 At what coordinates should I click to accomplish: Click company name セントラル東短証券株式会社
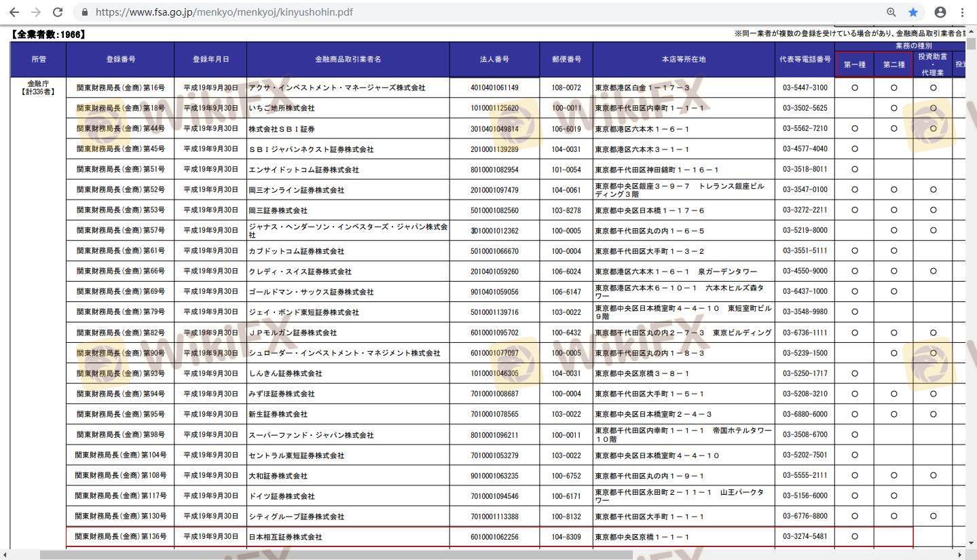pyautogui.click(x=296, y=455)
